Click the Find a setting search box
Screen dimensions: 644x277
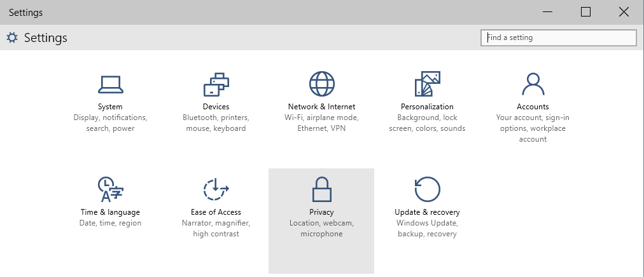pyautogui.click(x=559, y=37)
